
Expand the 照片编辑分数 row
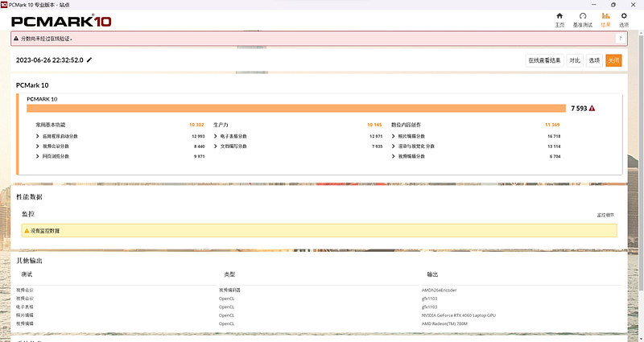[x=393, y=136]
